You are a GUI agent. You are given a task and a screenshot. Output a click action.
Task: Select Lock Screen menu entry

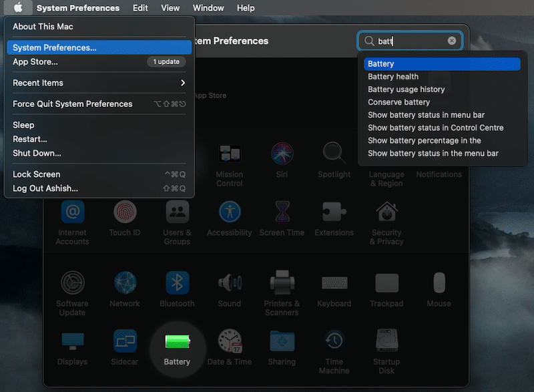[37, 174]
